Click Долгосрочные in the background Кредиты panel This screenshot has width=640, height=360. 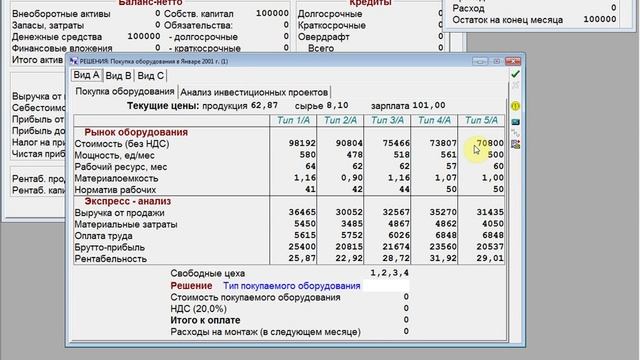coord(330,14)
